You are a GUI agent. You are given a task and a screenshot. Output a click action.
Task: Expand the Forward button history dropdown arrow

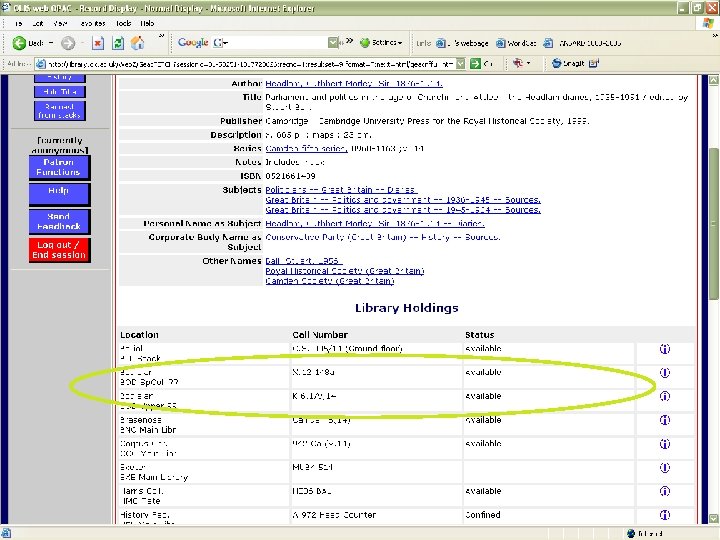coord(83,43)
